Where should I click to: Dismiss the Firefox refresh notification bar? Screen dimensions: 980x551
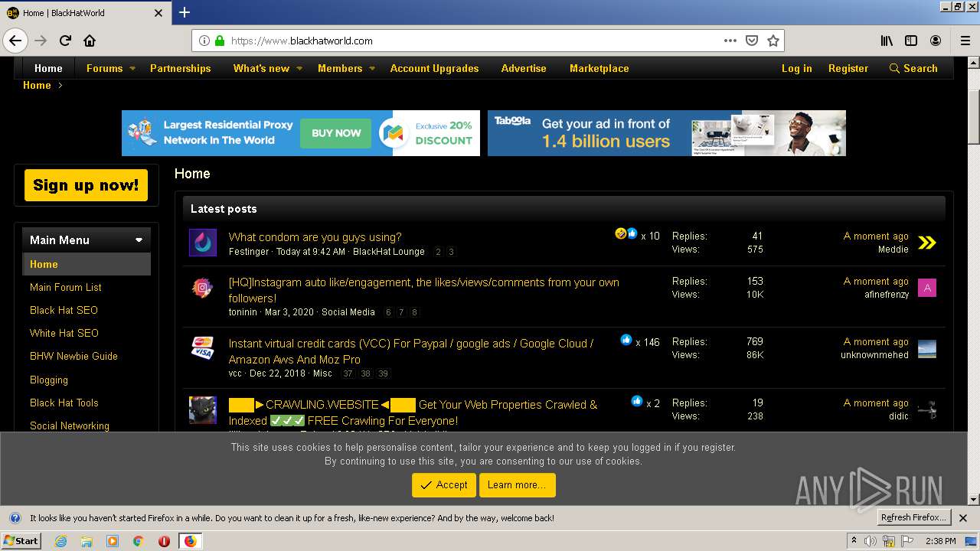click(963, 518)
